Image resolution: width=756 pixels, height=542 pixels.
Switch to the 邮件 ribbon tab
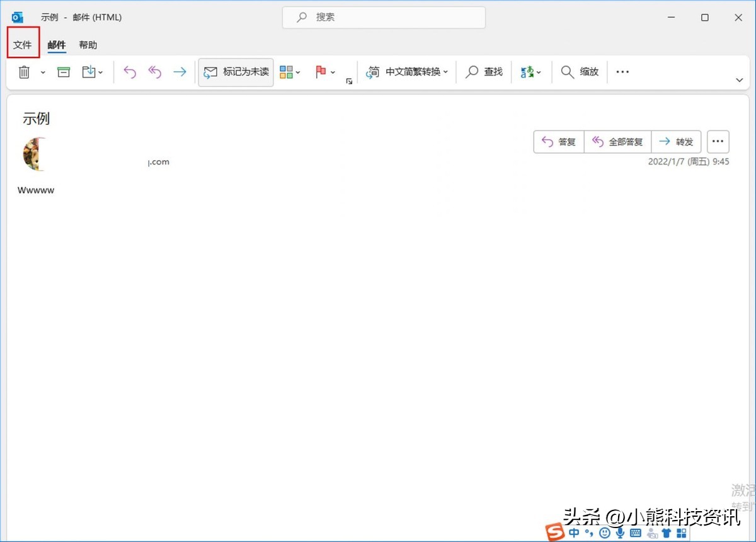point(57,45)
